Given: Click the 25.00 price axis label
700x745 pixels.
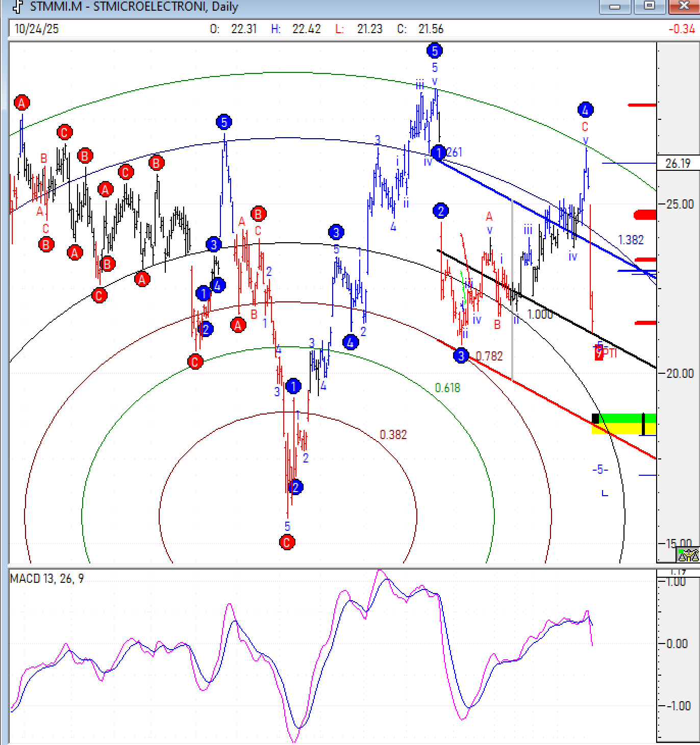Looking at the screenshot, I should [680, 204].
